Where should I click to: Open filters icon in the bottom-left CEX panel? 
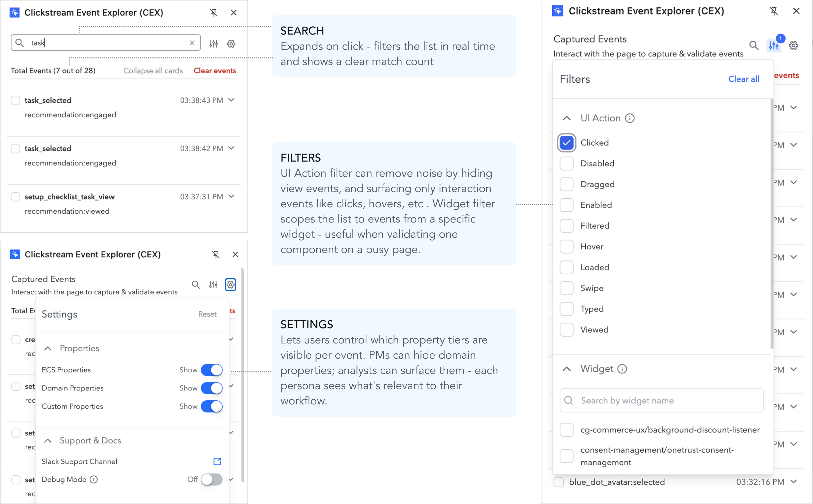click(x=213, y=285)
